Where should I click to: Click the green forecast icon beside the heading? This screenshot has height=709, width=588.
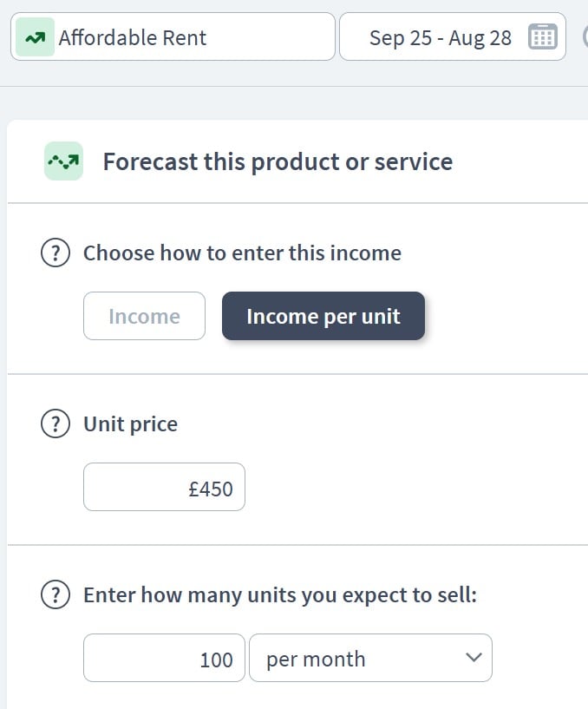pos(63,161)
